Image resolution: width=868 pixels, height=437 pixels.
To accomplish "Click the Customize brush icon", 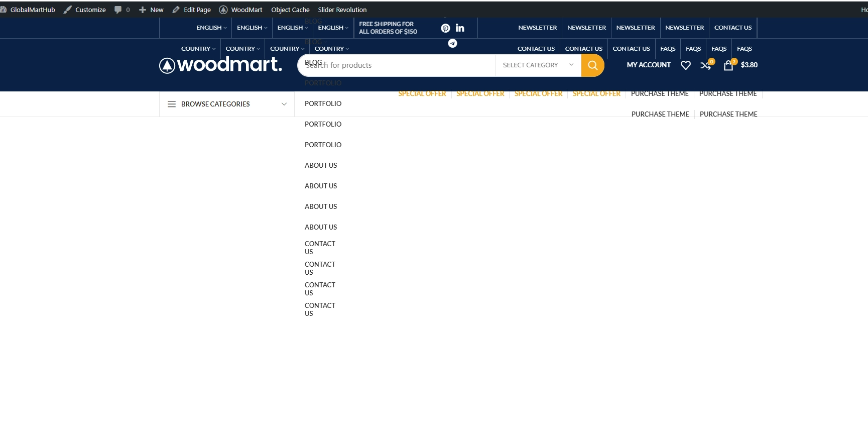I will [x=68, y=10].
